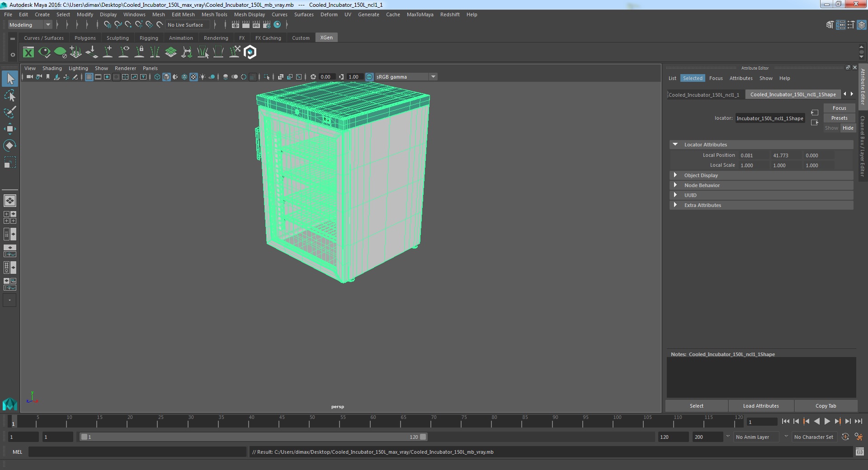Open the viewport Shading menu
Image resolution: width=868 pixels, height=470 pixels.
click(x=52, y=68)
